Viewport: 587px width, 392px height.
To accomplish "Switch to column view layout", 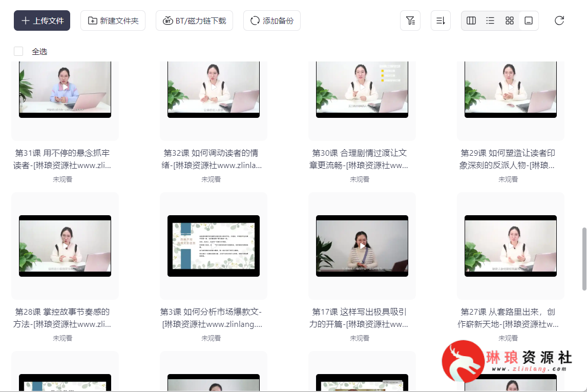I will click(471, 20).
